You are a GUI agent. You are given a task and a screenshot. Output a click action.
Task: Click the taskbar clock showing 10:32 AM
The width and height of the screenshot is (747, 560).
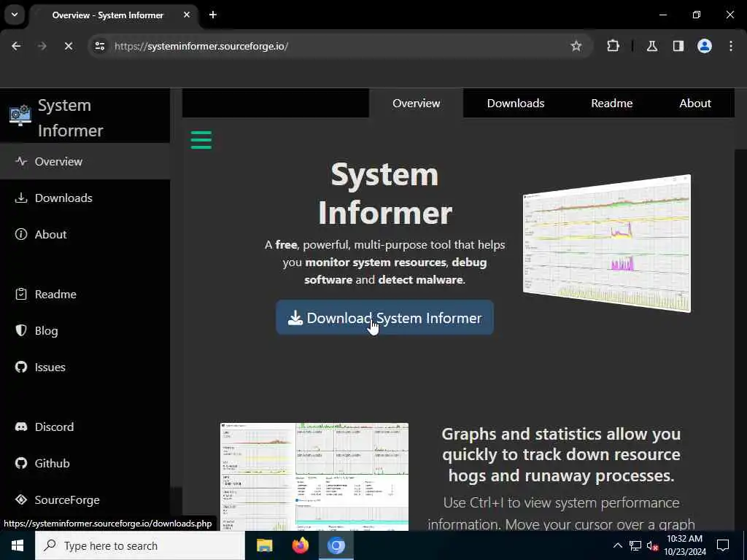(684, 545)
